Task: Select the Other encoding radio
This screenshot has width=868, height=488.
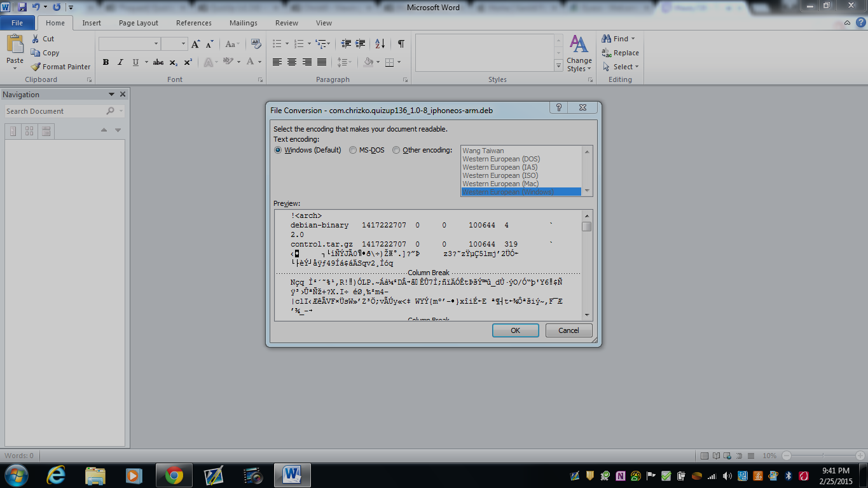Action: click(x=396, y=150)
